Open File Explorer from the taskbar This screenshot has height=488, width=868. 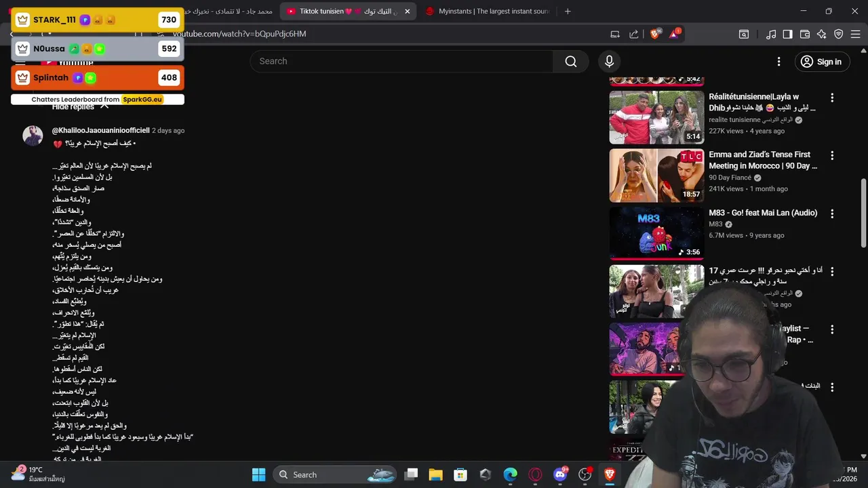[435, 474]
